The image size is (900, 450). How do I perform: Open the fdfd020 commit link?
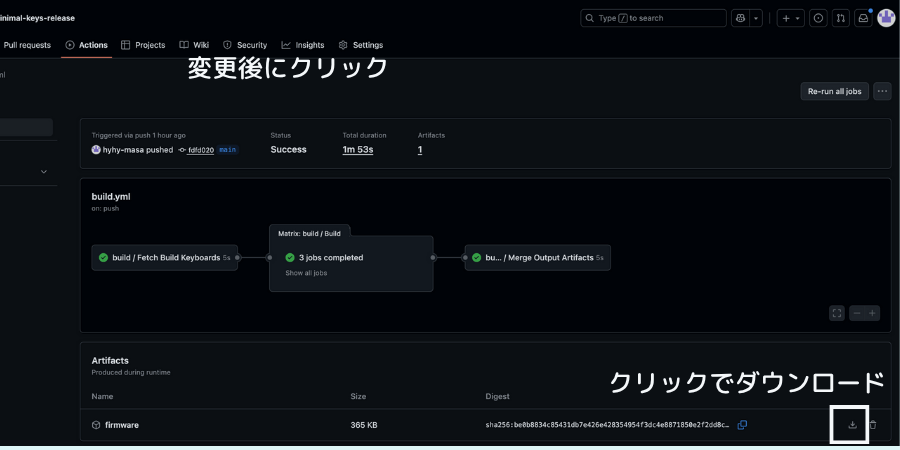(200, 150)
